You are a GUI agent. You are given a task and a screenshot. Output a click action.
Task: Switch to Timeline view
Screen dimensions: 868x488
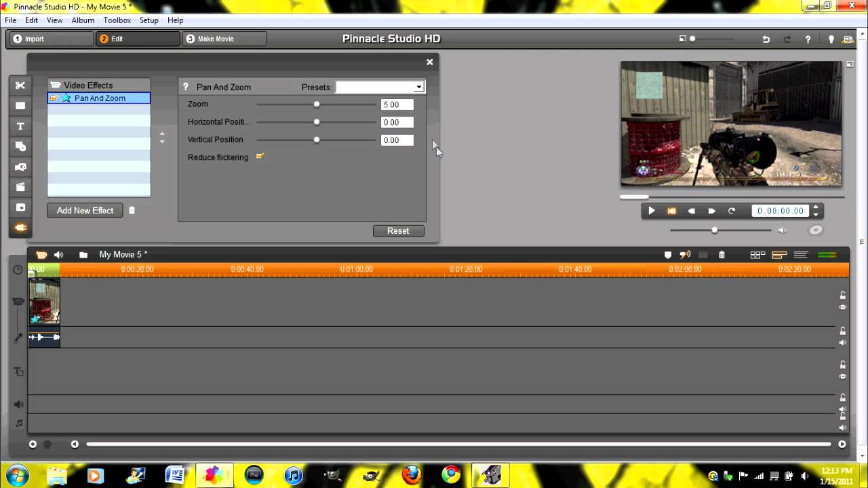pyautogui.click(x=779, y=255)
